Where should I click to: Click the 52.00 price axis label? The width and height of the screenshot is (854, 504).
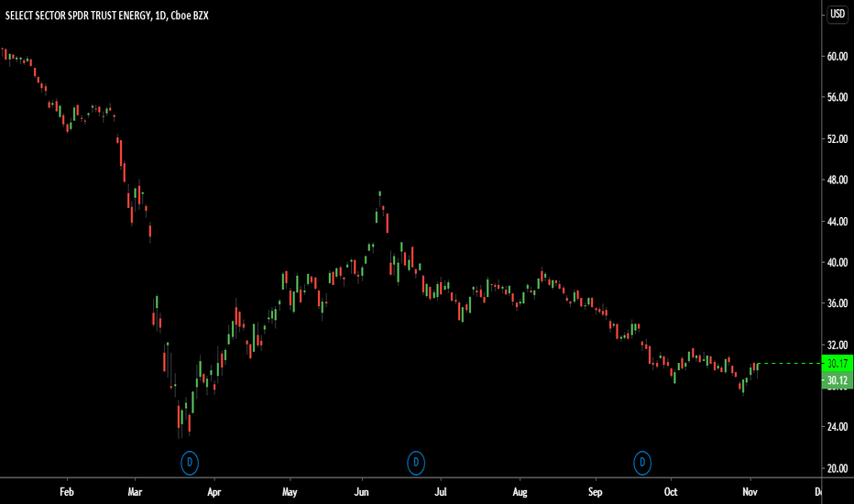click(838, 139)
